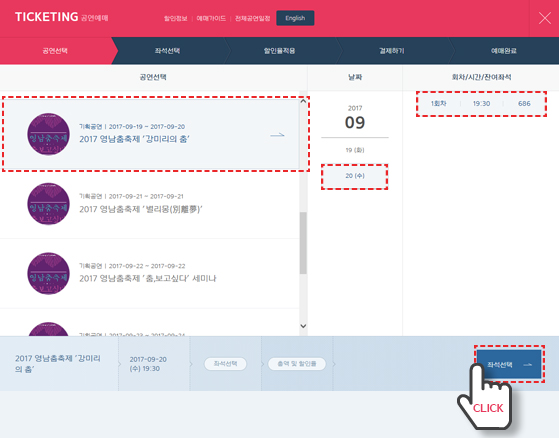Switch language with the English button
The height and width of the screenshot is (438, 559).
pyautogui.click(x=295, y=18)
